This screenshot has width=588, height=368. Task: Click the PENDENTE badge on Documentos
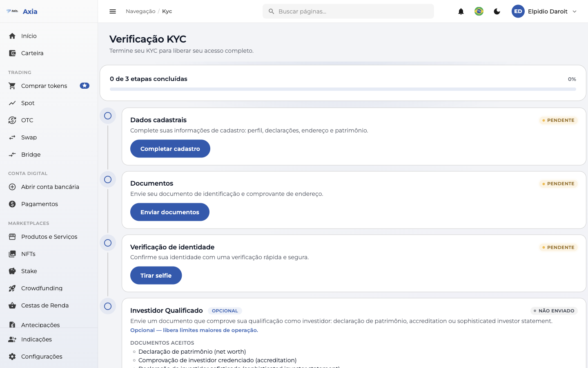[x=558, y=184]
